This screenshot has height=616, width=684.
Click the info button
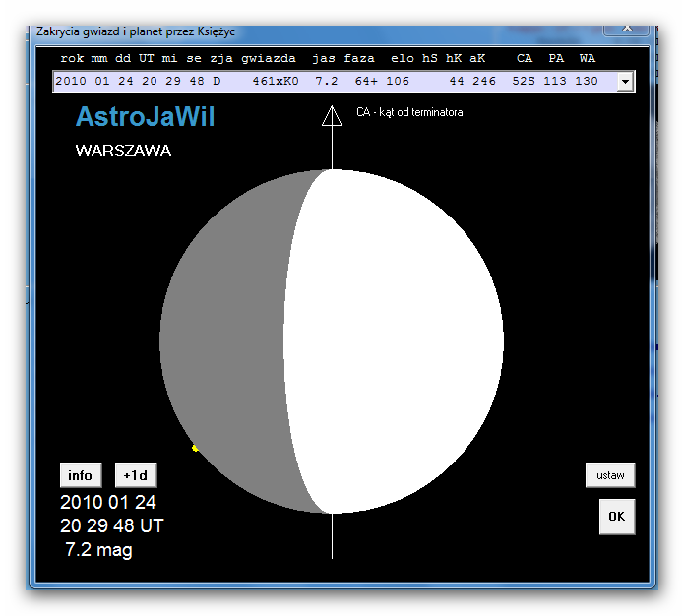tap(81, 475)
